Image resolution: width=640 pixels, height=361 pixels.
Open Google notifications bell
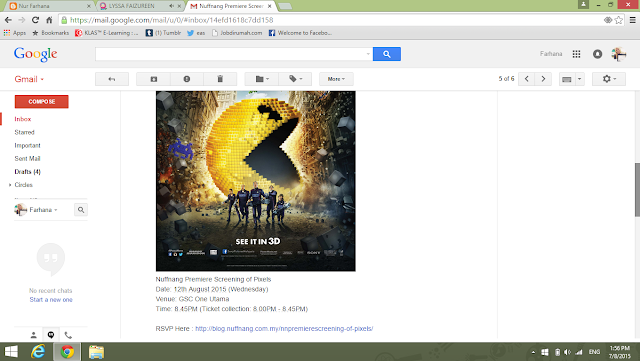[598, 54]
